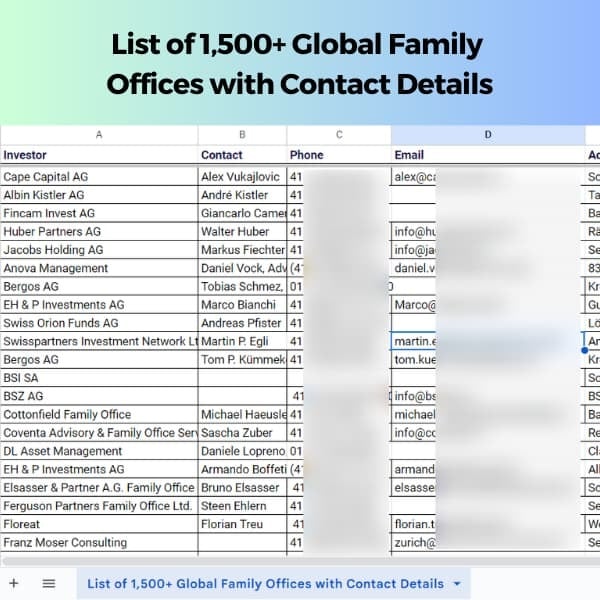This screenshot has width=600, height=600.
Task: Click contact André Kistler
Action: coord(242,195)
